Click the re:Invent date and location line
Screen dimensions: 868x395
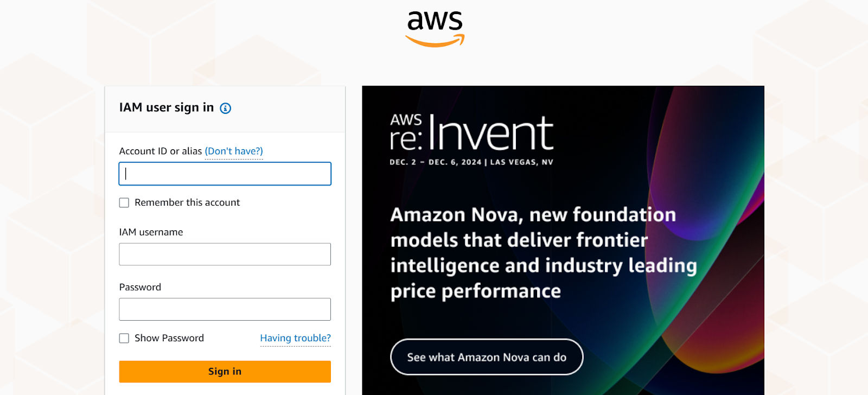(x=471, y=162)
